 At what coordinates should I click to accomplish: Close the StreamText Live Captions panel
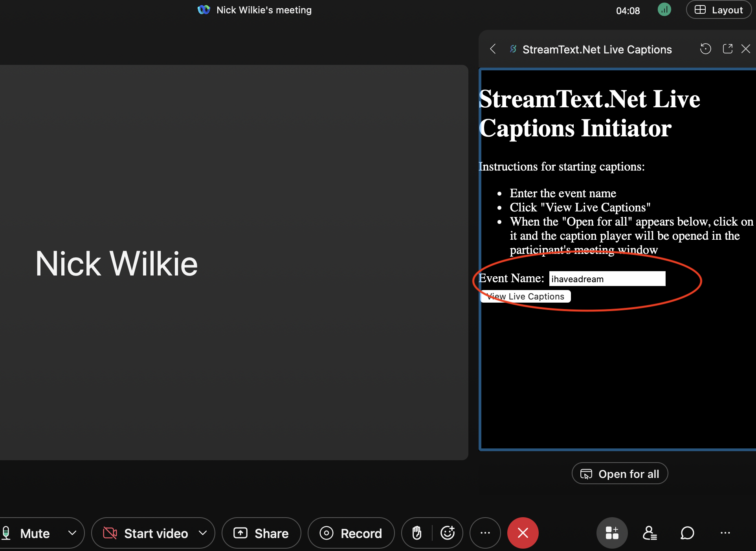click(x=746, y=49)
